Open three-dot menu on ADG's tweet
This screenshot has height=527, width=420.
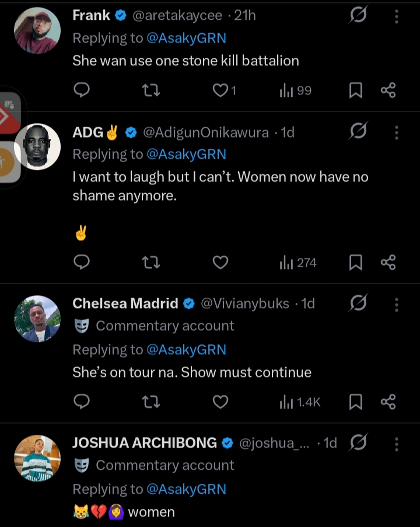coord(397,132)
